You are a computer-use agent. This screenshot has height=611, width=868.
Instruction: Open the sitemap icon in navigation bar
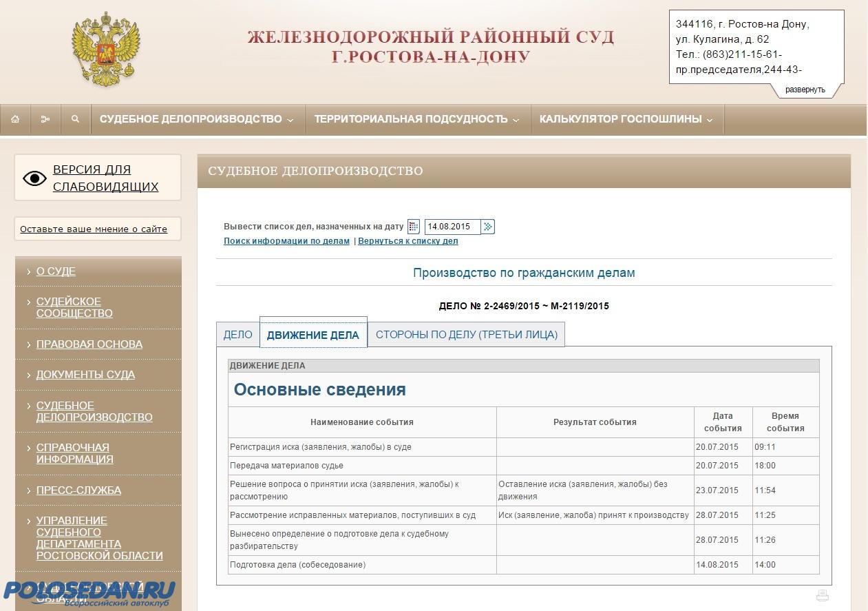click(x=45, y=119)
